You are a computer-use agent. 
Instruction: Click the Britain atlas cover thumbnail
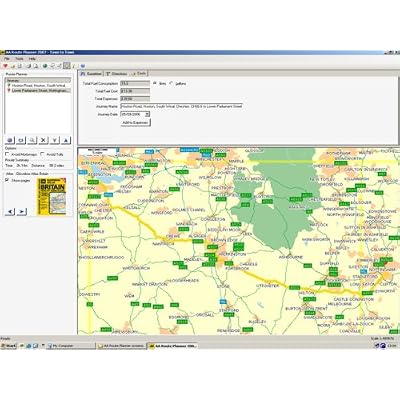(x=51, y=196)
